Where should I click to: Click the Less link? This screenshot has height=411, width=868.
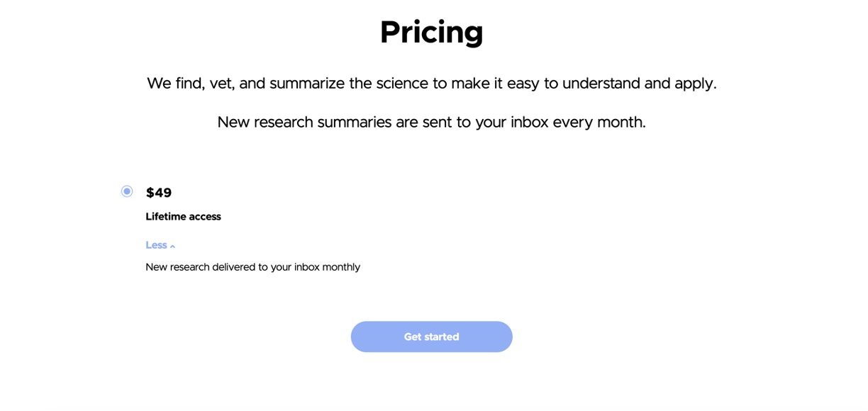tap(156, 245)
